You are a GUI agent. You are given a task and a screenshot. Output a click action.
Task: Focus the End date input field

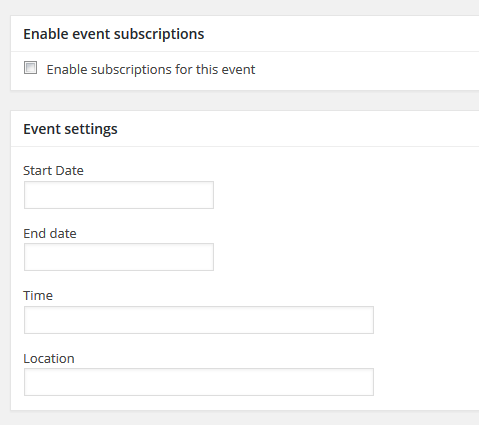pos(119,257)
